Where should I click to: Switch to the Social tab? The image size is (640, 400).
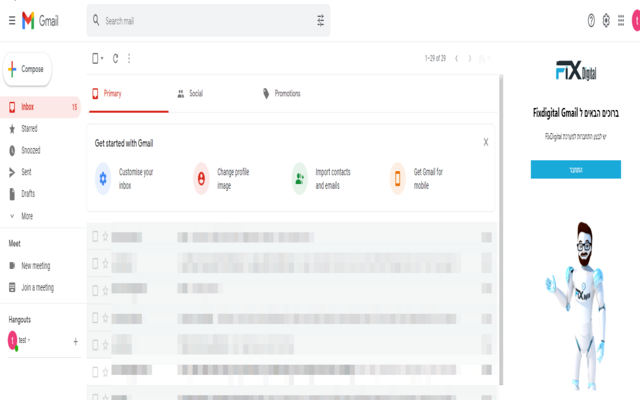[190, 93]
